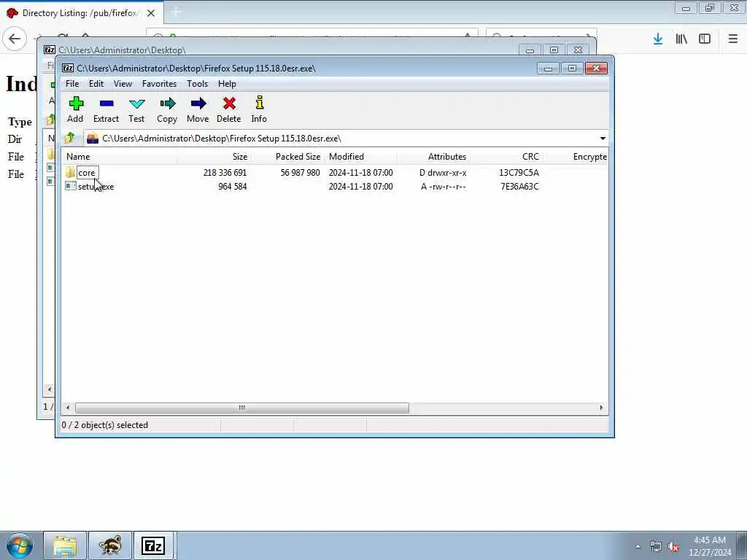Open Firefox downloads arrow
The height and width of the screenshot is (560, 747).
pos(658,39)
